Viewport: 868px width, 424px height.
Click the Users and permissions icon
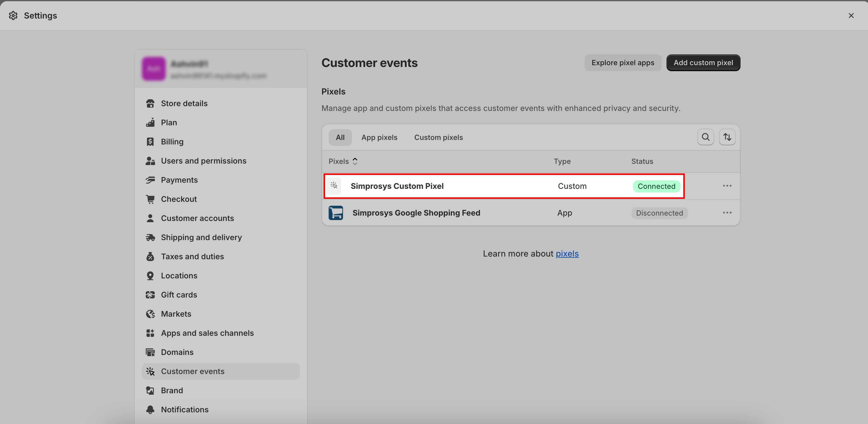(150, 161)
